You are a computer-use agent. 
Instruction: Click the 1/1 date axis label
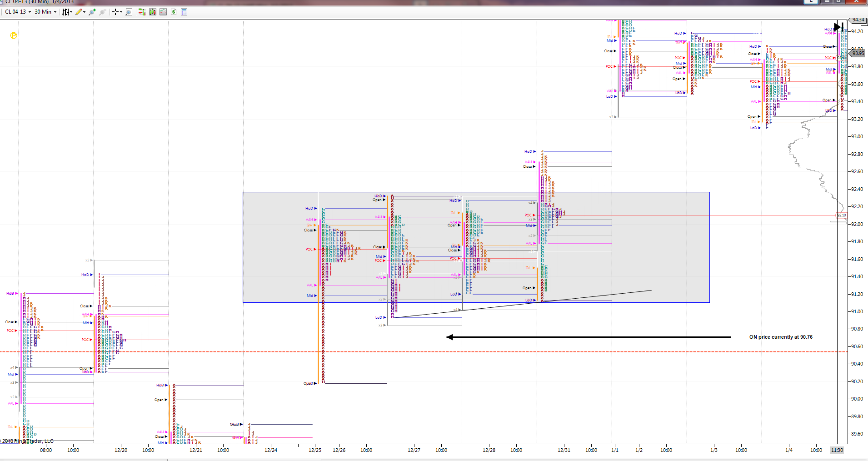coord(615,450)
